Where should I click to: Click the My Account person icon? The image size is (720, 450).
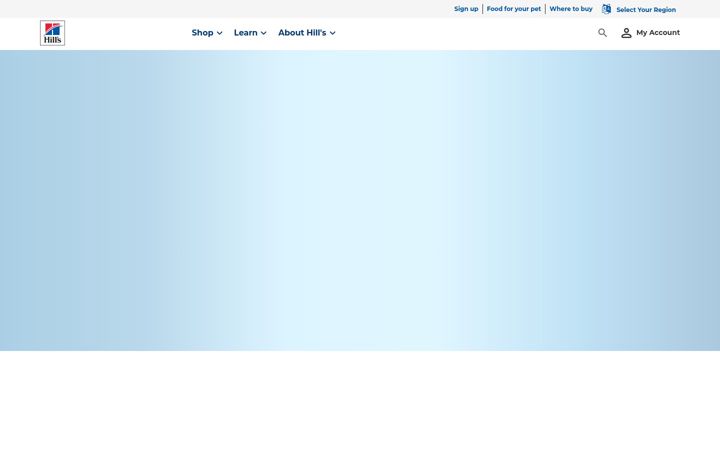[626, 33]
